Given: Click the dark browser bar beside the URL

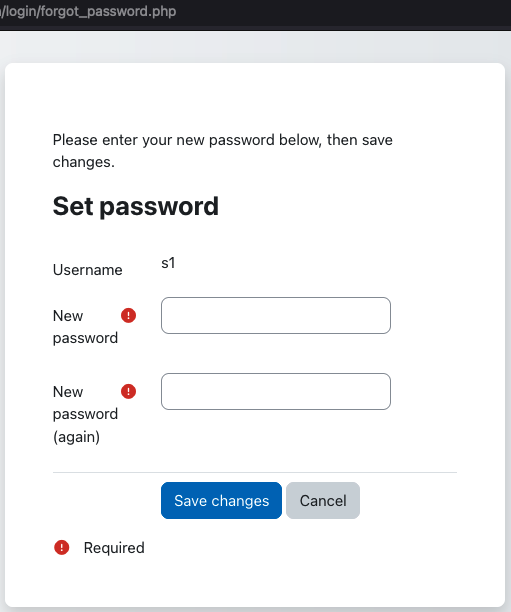Looking at the screenshot, I should (344, 12).
